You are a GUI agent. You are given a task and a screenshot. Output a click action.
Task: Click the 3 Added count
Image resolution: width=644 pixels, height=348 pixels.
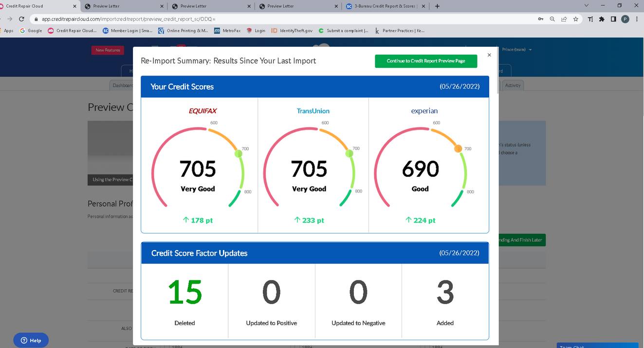(x=445, y=292)
